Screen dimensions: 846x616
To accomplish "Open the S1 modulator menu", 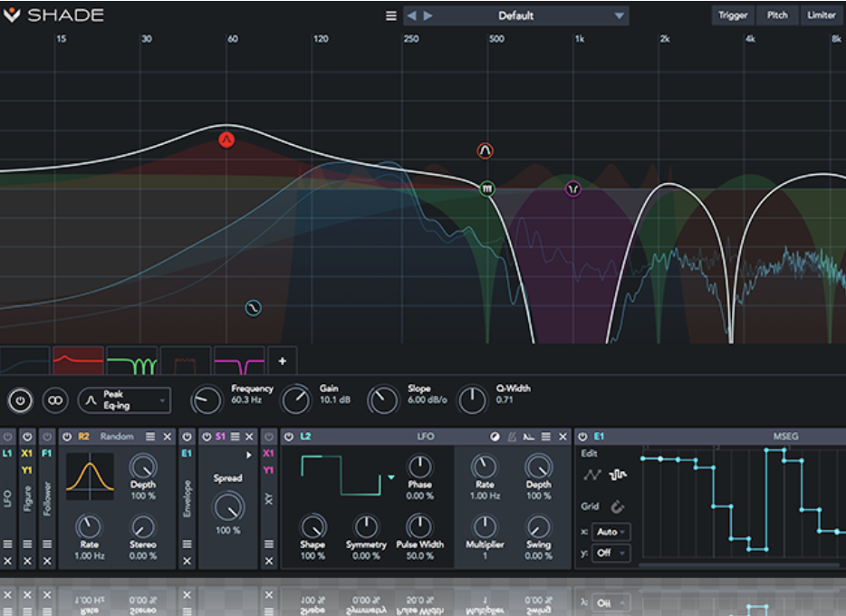I will pyautogui.click(x=236, y=437).
